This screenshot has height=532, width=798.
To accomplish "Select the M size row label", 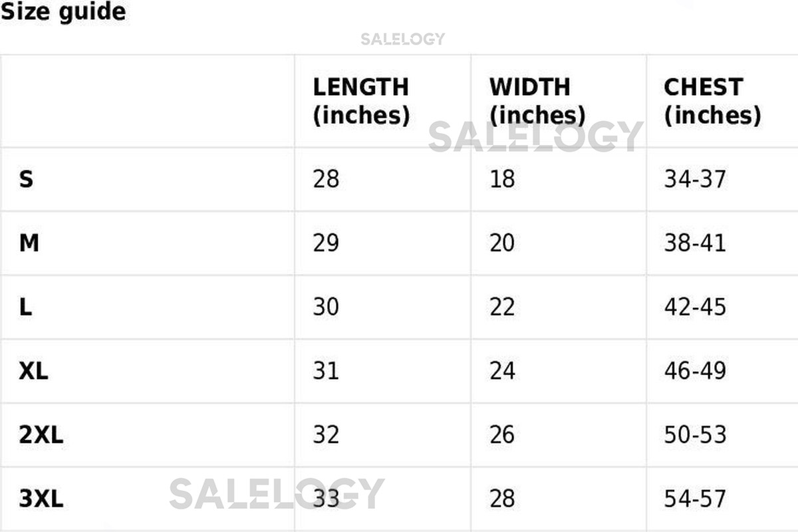I will point(29,243).
